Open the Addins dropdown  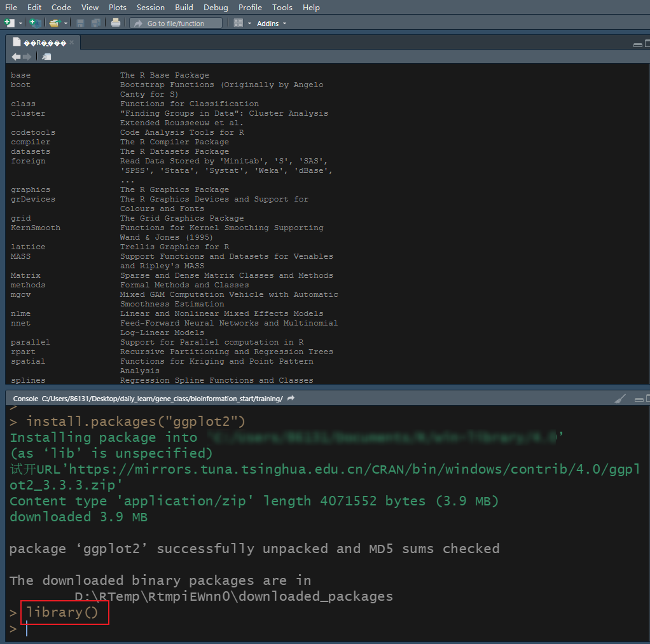click(x=272, y=24)
